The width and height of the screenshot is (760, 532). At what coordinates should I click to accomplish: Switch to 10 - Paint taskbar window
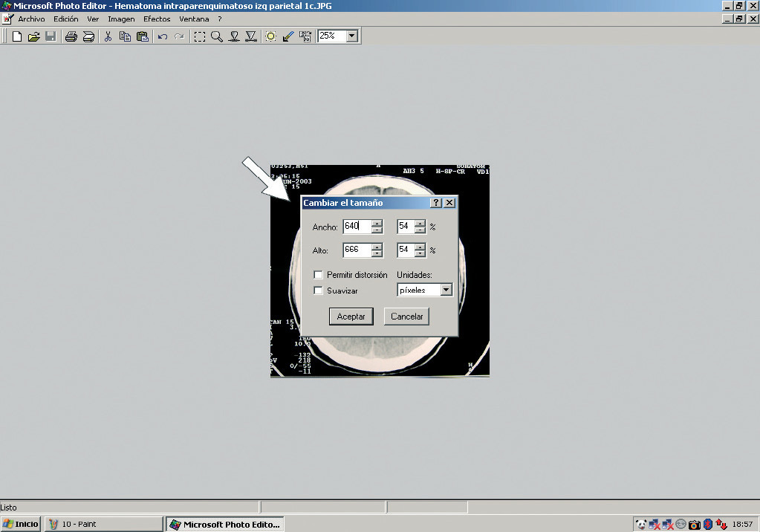click(104, 524)
